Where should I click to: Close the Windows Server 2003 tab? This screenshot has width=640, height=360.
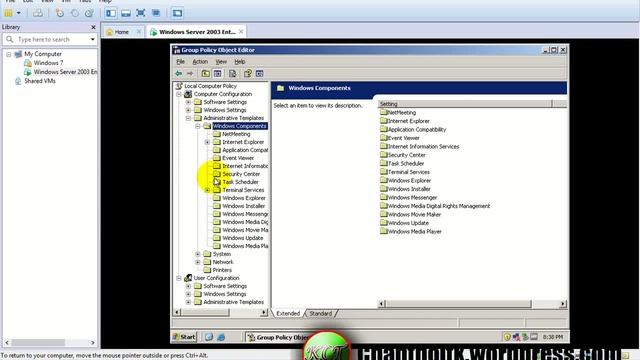point(241,31)
